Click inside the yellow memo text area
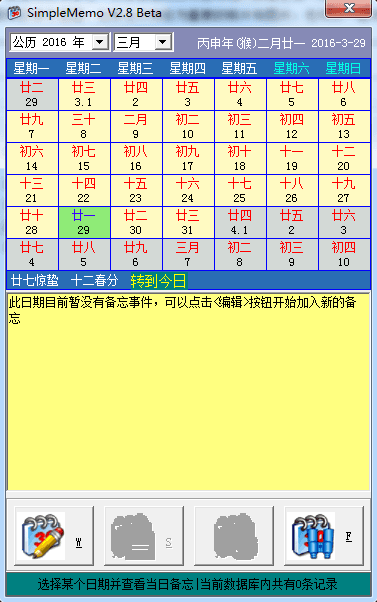The height and width of the screenshot is (602, 377). pos(188,392)
